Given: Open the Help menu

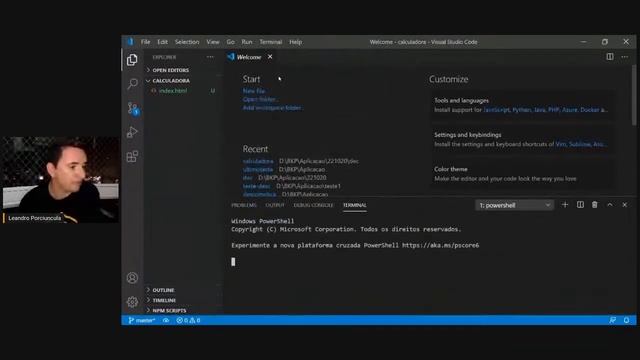Looking at the screenshot, I should [x=296, y=42].
